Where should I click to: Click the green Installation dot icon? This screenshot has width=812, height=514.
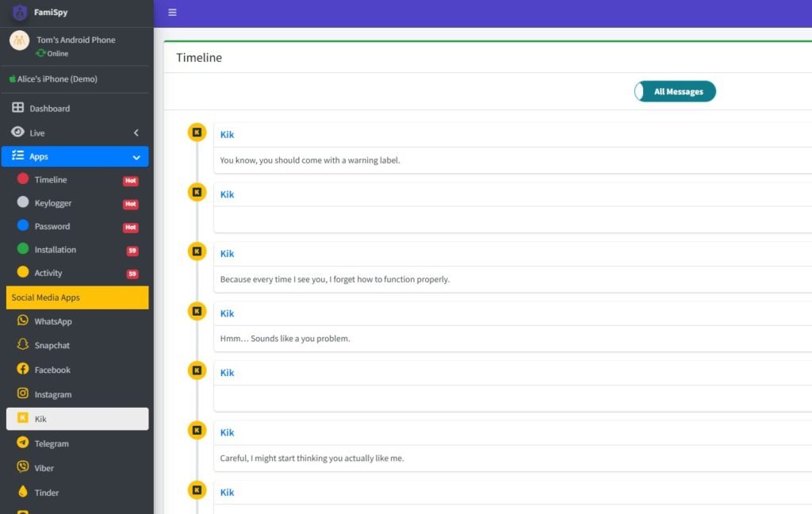point(23,249)
